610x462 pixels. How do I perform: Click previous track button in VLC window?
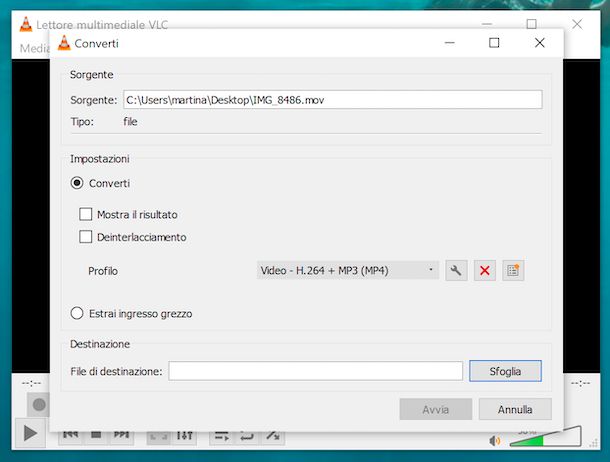pos(70,436)
